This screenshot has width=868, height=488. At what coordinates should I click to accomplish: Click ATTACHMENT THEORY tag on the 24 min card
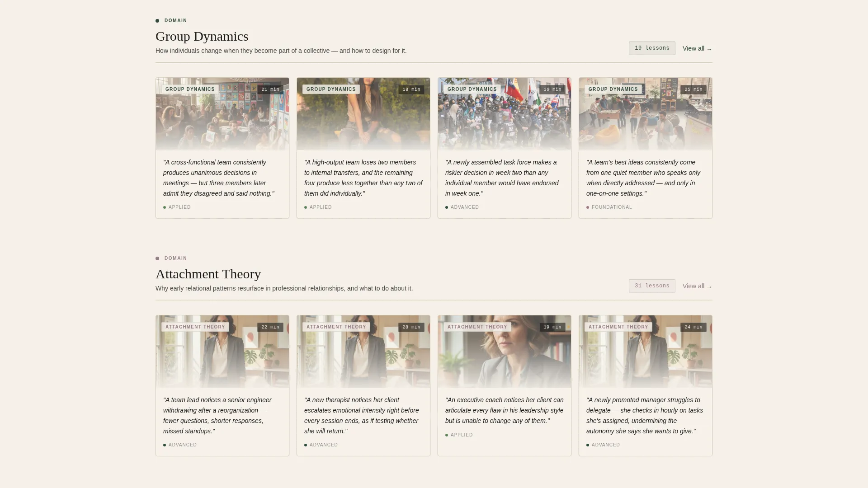click(x=618, y=327)
